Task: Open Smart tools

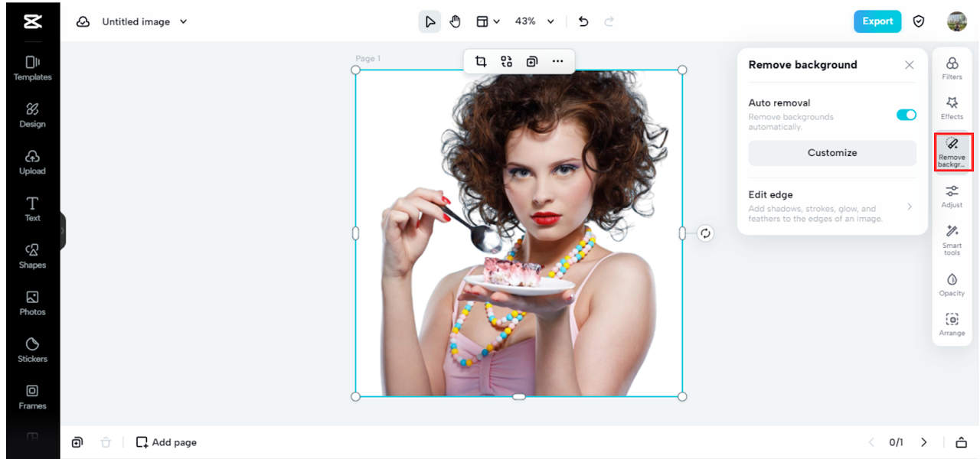Action: (952, 240)
